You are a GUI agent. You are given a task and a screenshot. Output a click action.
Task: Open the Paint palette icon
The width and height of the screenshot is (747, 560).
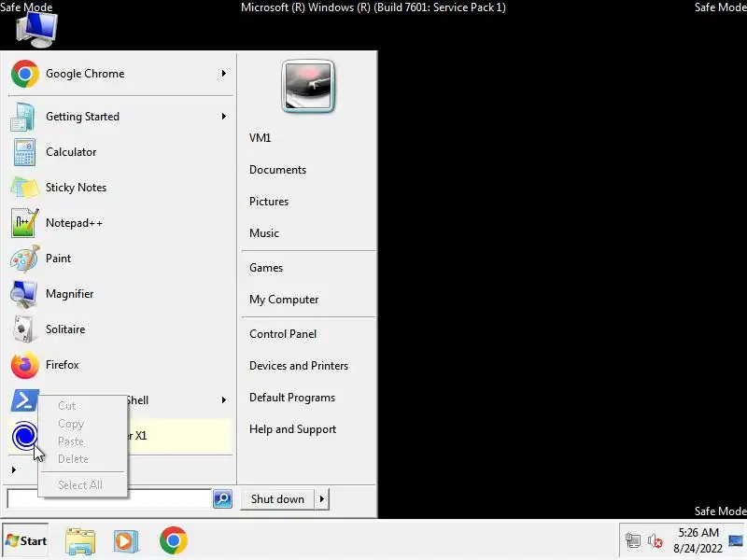pos(24,259)
